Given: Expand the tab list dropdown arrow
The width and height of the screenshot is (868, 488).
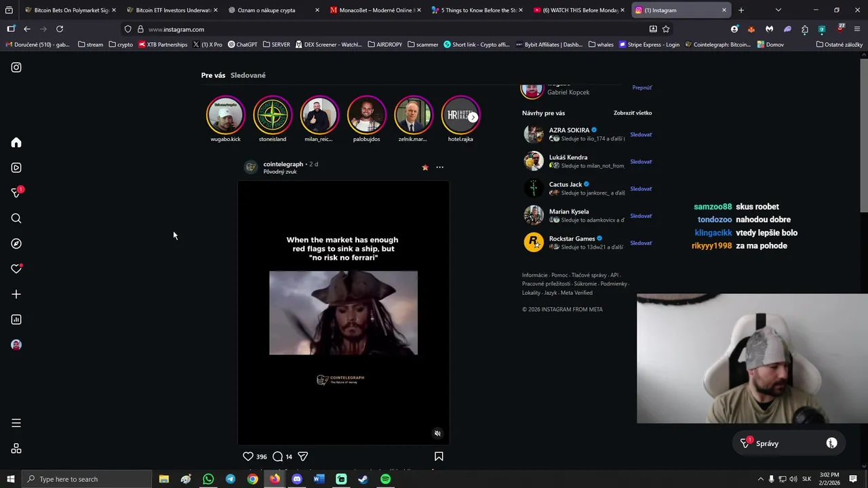Looking at the screenshot, I should click(778, 10).
